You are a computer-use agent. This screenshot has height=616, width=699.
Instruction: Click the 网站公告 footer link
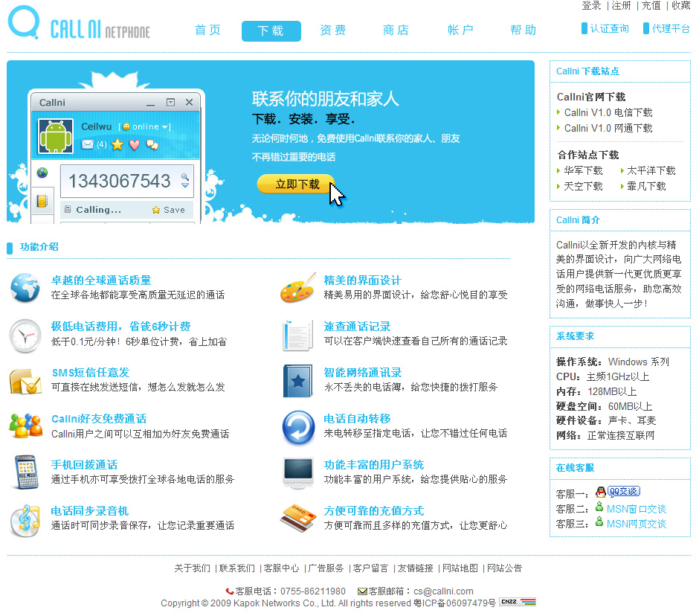click(505, 568)
